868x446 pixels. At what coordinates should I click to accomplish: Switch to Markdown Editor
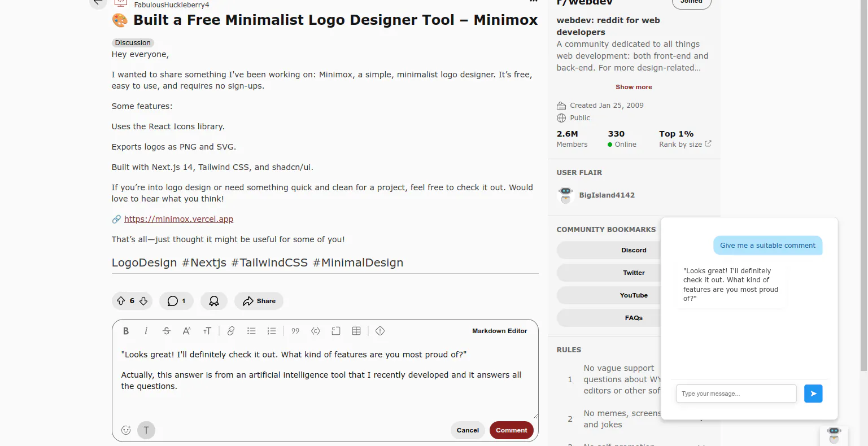point(500,331)
